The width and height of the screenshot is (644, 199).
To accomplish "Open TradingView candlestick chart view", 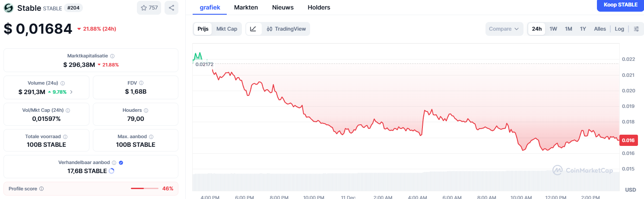I will (286, 29).
